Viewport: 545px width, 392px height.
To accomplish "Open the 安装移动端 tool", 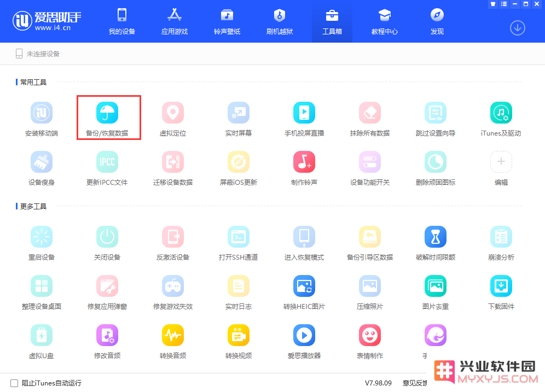I will (x=42, y=119).
